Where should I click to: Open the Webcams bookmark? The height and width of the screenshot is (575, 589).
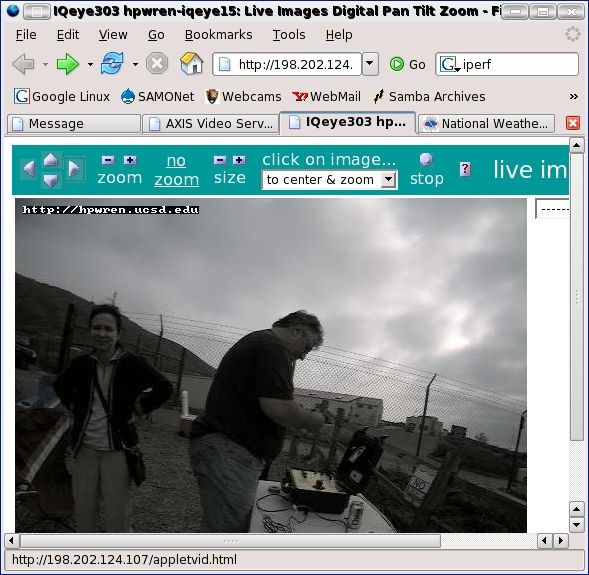243,97
